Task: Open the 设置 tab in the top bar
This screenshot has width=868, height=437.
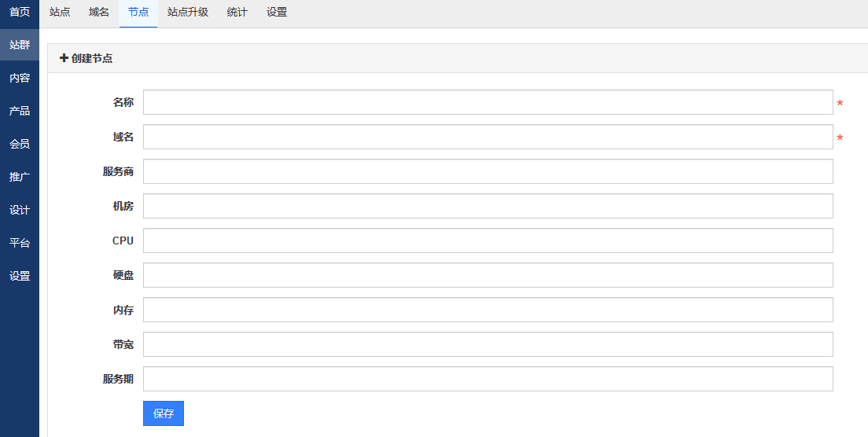Action: pyautogui.click(x=277, y=12)
